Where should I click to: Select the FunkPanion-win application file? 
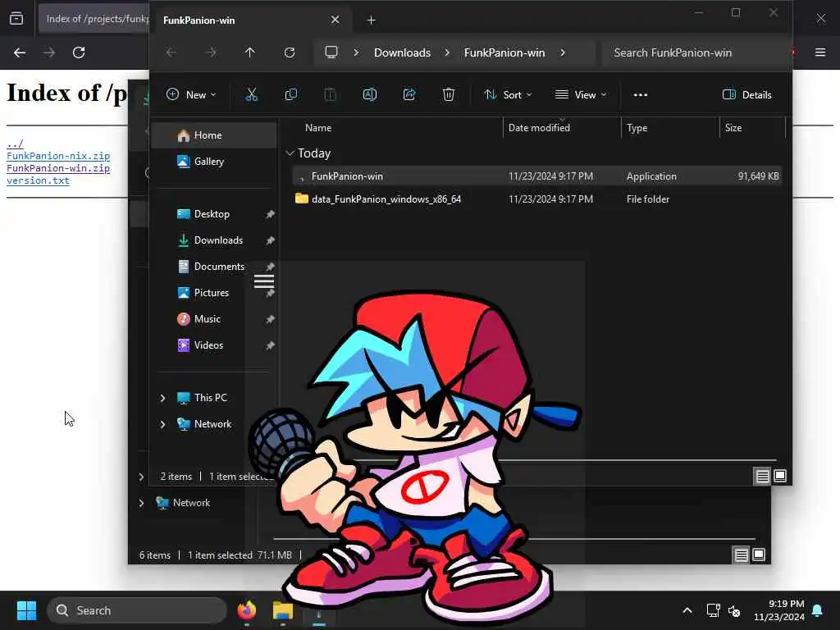tap(536, 176)
